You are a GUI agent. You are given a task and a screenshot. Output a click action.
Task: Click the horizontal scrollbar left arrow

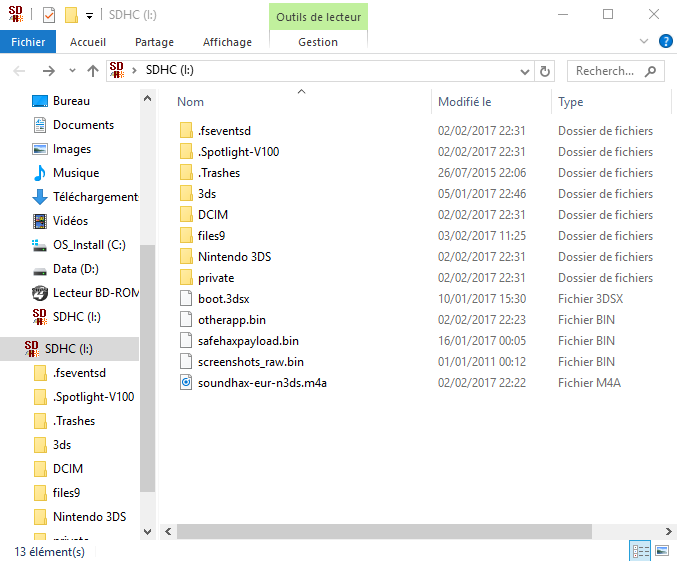tap(168, 532)
